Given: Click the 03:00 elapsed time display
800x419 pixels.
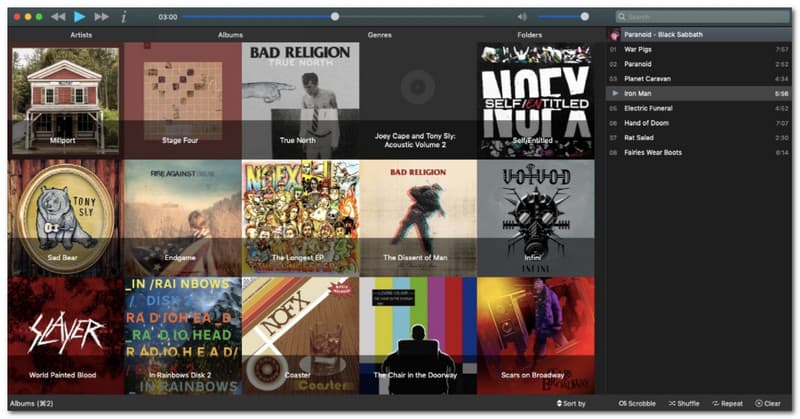Looking at the screenshot, I should pos(168,17).
